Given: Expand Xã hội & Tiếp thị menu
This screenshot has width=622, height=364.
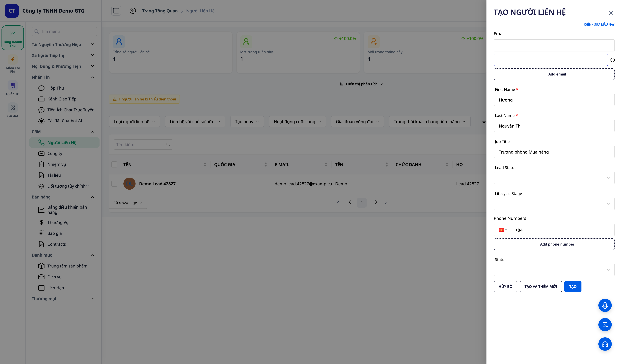Looking at the screenshot, I should (x=63, y=55).
